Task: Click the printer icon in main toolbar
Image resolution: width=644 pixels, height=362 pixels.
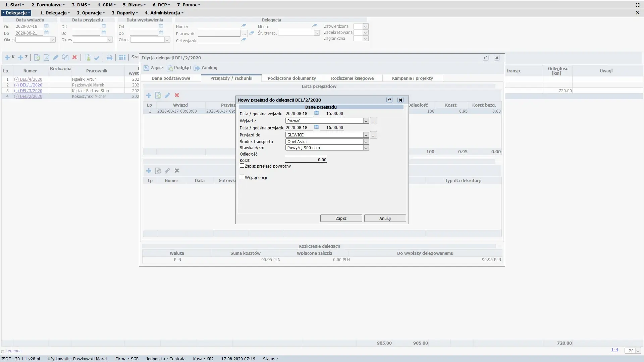Action: 109,58
